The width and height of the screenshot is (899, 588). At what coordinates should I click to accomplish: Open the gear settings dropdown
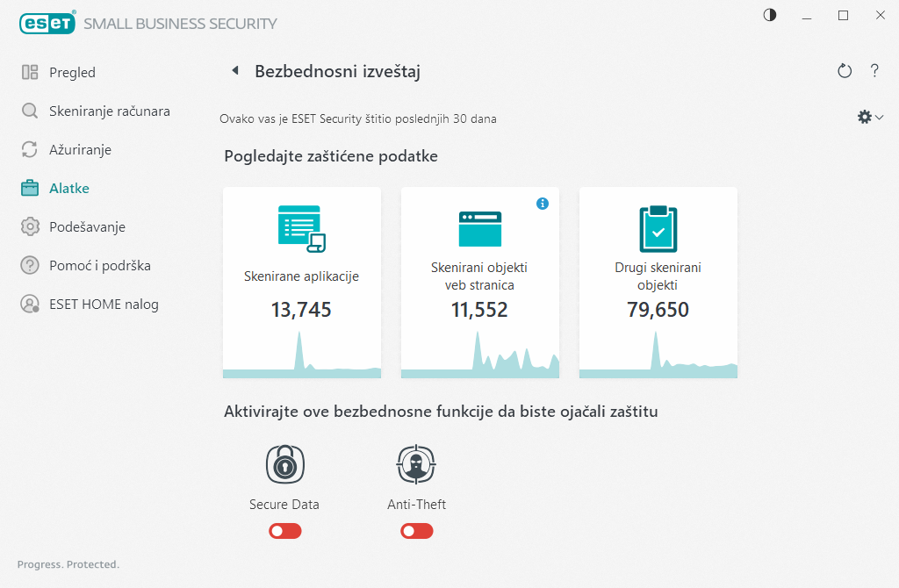869,117
